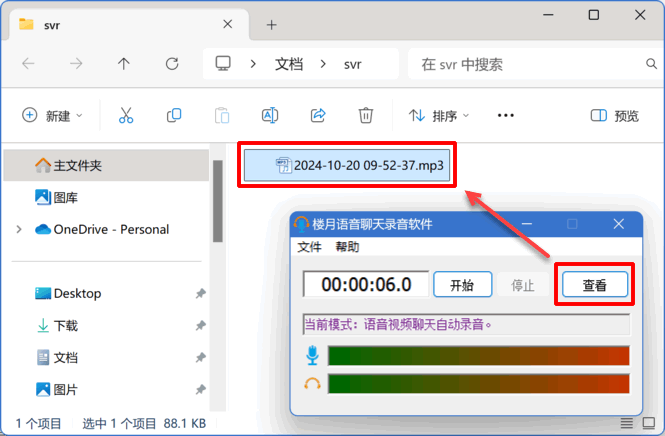Click the microphone icon in recorder window

pyautogui.click(x=313, y=355)
